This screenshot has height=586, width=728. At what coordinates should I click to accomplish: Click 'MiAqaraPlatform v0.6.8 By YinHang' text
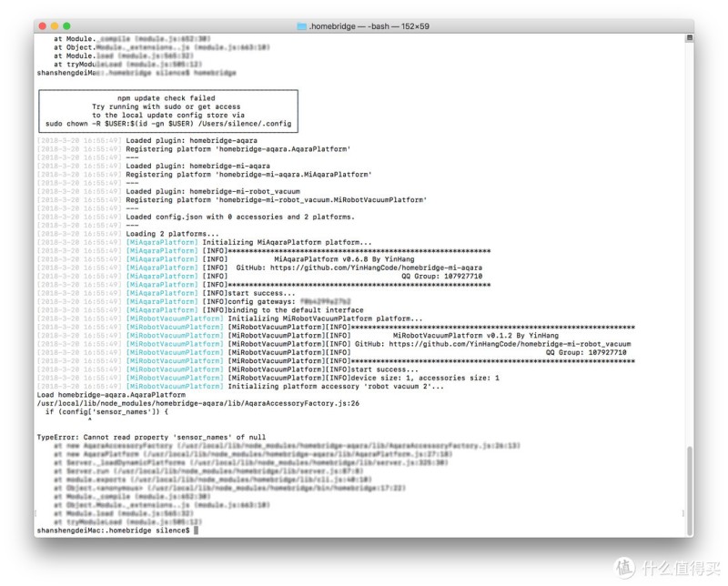point(344,259)
